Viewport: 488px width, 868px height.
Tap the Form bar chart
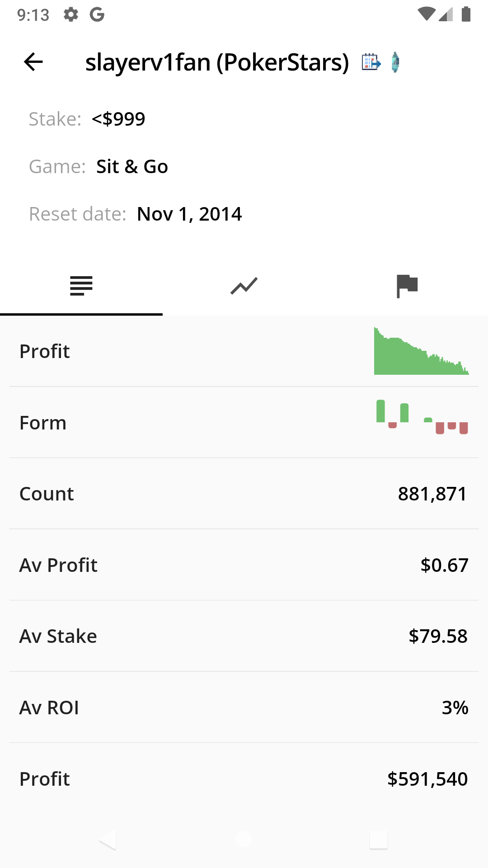[x=422, y=417]
